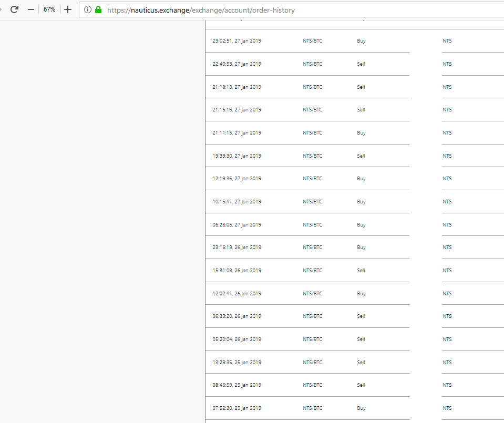The height and width of the screenshot is (423, 504).
Task: Click Buy in the 07:52:30 order row
Action: pos(361,408)
